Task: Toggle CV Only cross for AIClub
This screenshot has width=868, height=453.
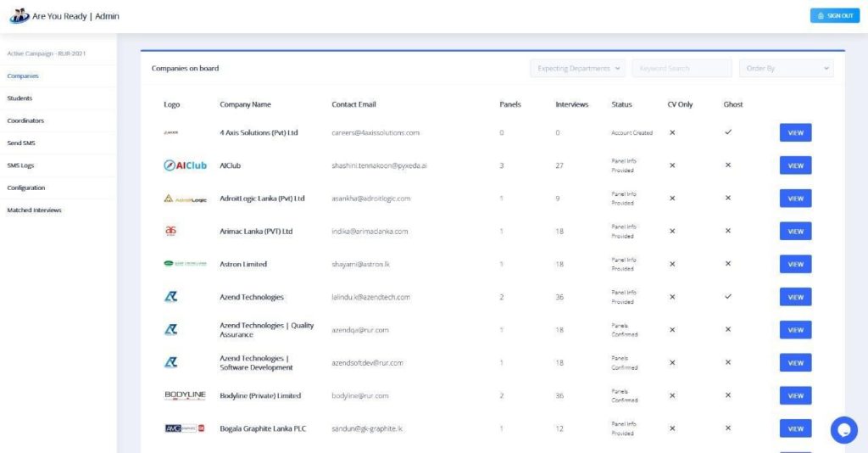Action: click(x=672, y=165)
